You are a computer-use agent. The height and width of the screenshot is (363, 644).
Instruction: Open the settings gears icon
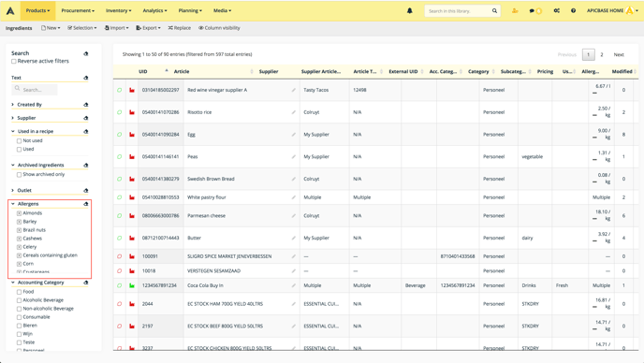point(557,10)
